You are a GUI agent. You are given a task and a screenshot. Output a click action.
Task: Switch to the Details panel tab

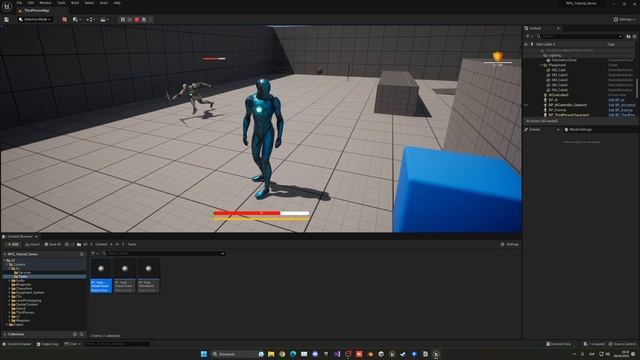pos(534,129)
